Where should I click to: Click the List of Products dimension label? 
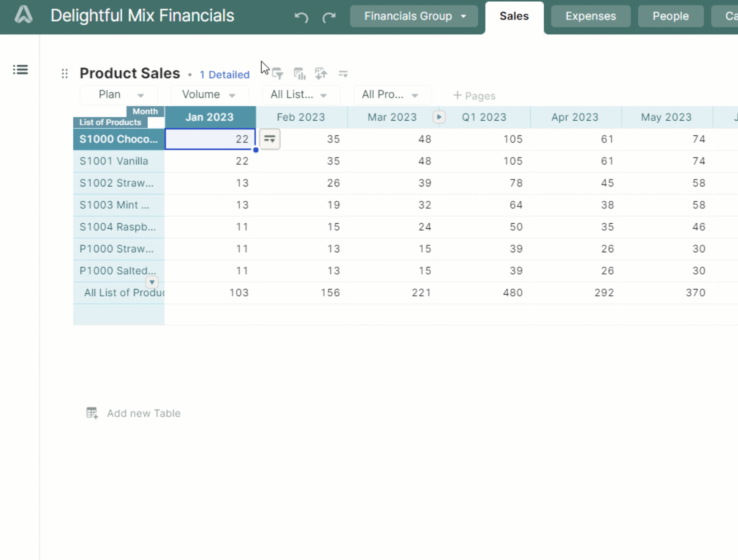(x=110, y=122)
